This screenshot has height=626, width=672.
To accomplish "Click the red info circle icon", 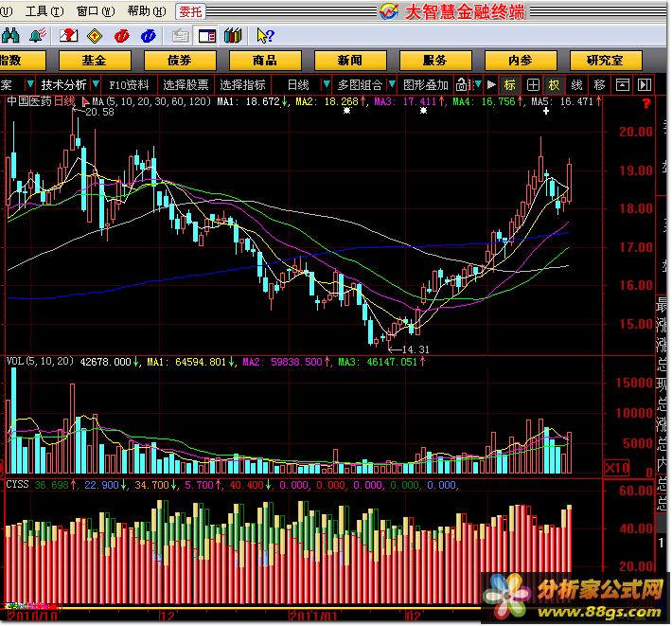I will tap(122, 36).
